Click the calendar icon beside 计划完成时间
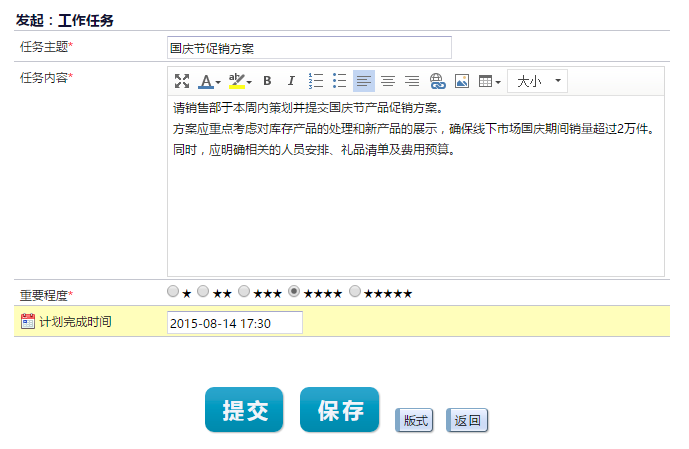689x449 pixels. (x=28, y=321)
